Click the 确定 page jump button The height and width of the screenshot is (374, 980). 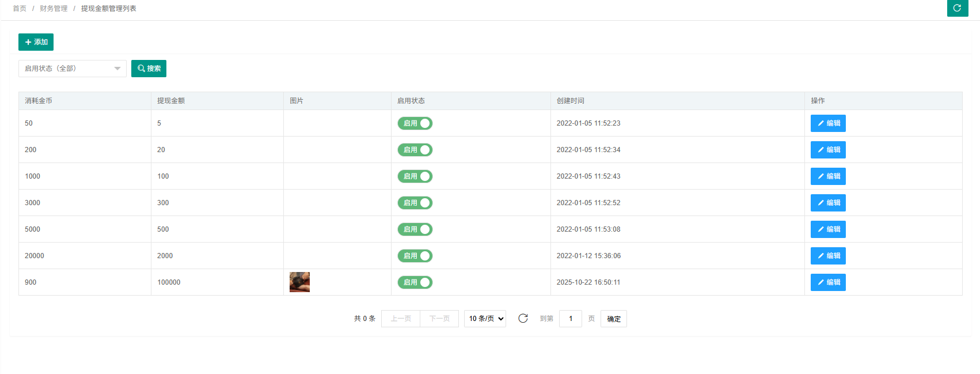613,319
